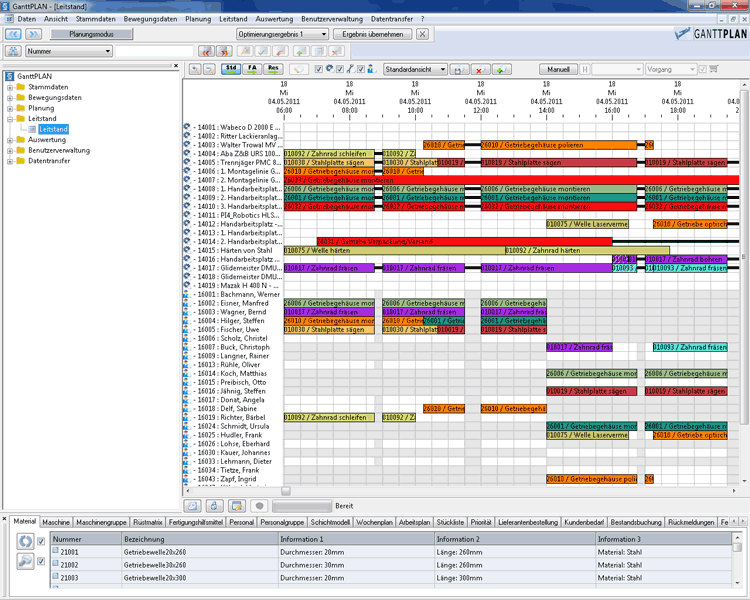Delete the saved view with red X
750x600 pixels.
point(479,70)
